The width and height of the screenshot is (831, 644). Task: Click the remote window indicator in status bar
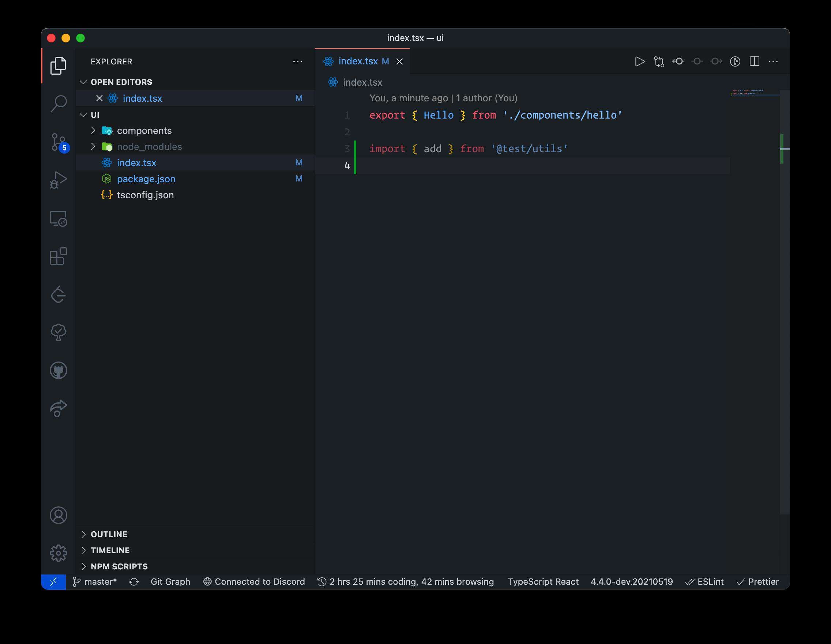click(x=53, y=581)
